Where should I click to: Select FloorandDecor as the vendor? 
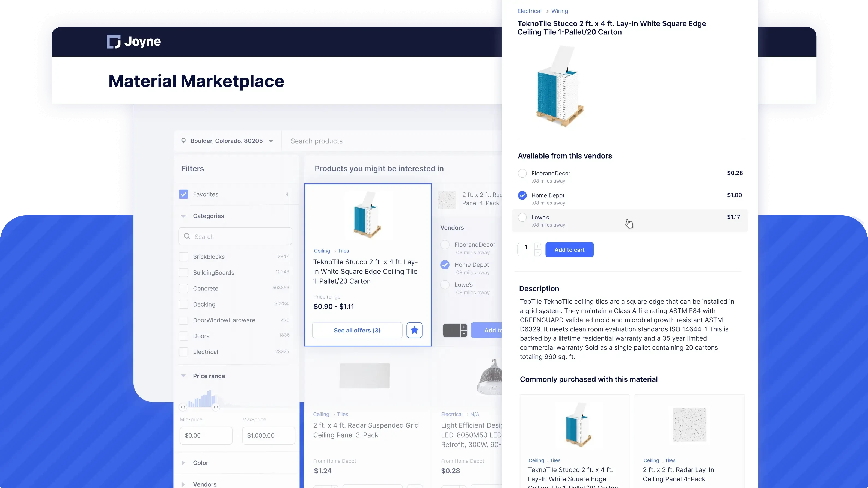click(522, 173)
